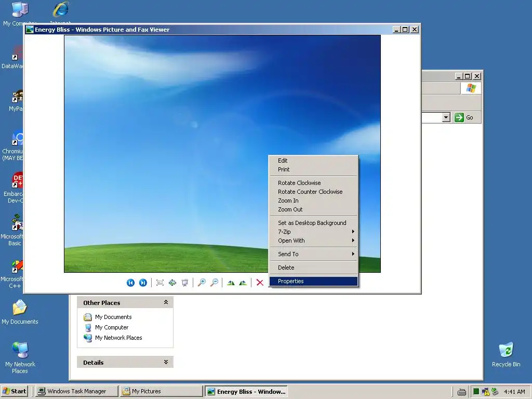
Task: Click the zoom out magnifier icon
Action: click(215, 283)
